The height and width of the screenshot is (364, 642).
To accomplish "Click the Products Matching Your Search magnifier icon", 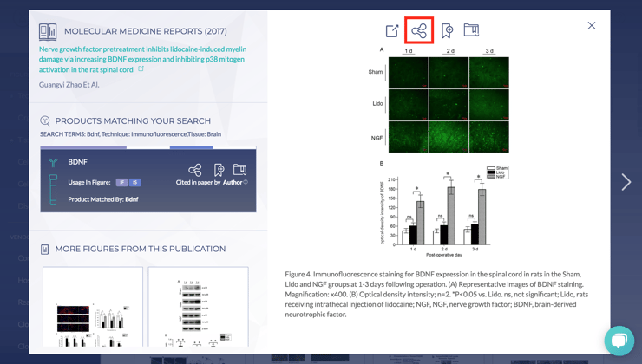I will (x=45, y=120).
